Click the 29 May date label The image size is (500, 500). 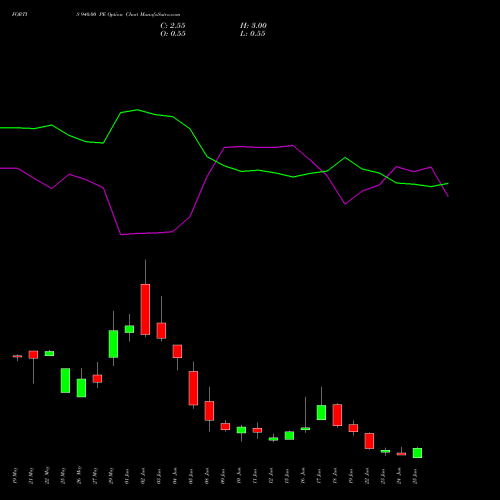pos(111,476)
